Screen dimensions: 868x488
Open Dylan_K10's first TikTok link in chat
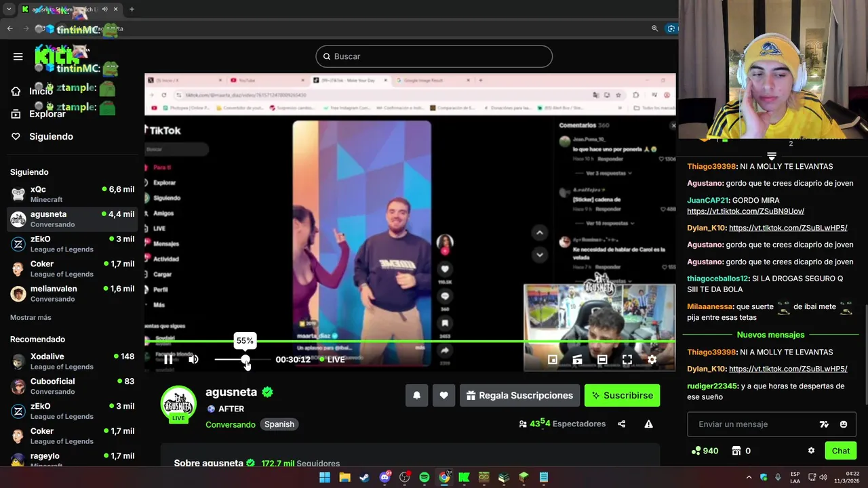[788, 228]
